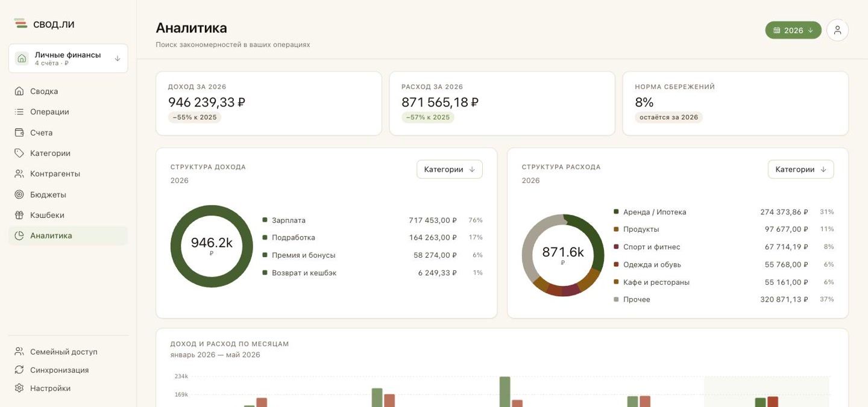Open the Счета wallet icon

click(x=19, y=132)
